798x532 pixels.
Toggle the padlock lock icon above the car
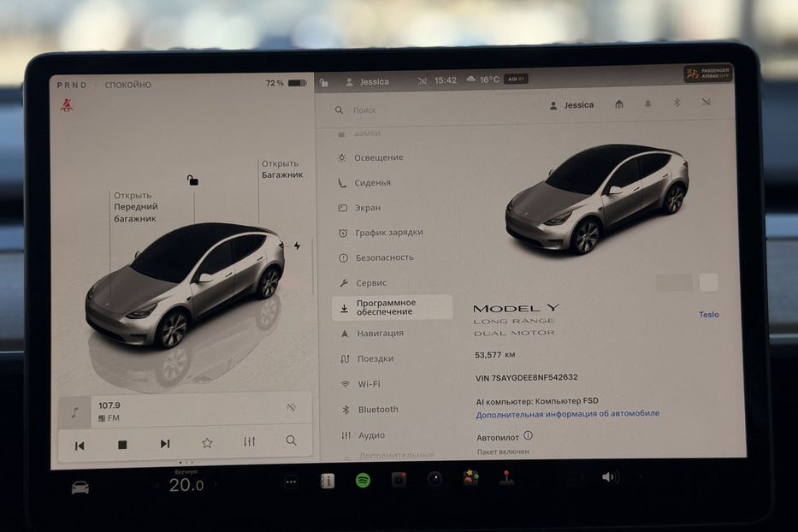[193, 180]
